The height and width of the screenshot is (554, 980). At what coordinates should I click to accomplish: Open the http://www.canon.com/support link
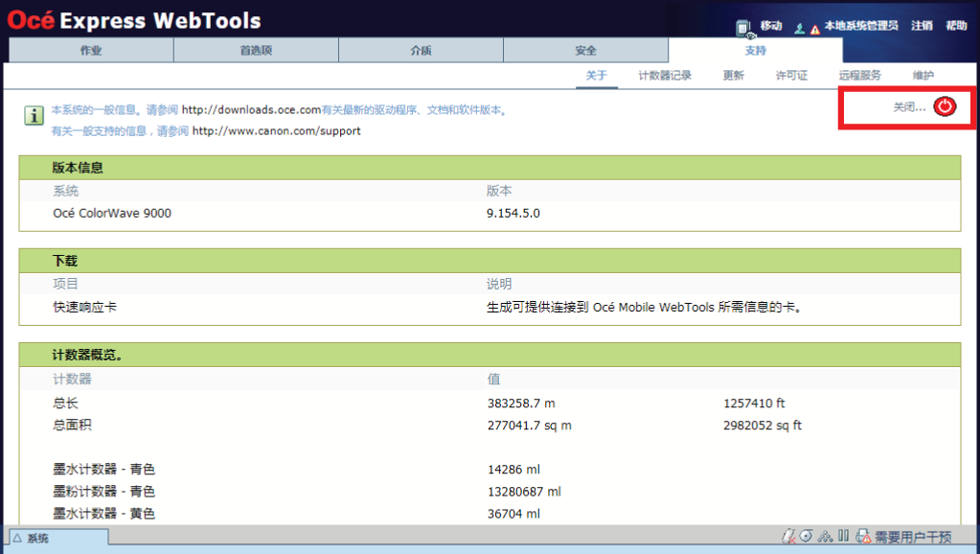tap(276, 131)
